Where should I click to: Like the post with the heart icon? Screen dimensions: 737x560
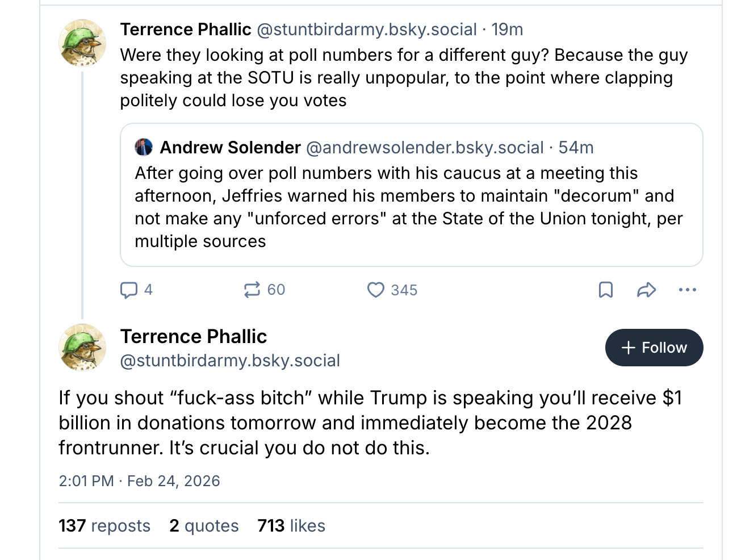(375, 290)
